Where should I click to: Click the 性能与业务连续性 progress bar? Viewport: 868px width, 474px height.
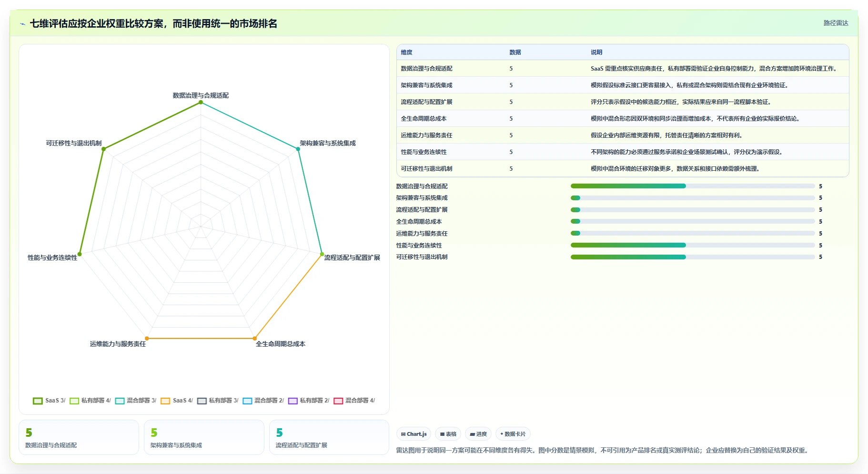point(693,245)
